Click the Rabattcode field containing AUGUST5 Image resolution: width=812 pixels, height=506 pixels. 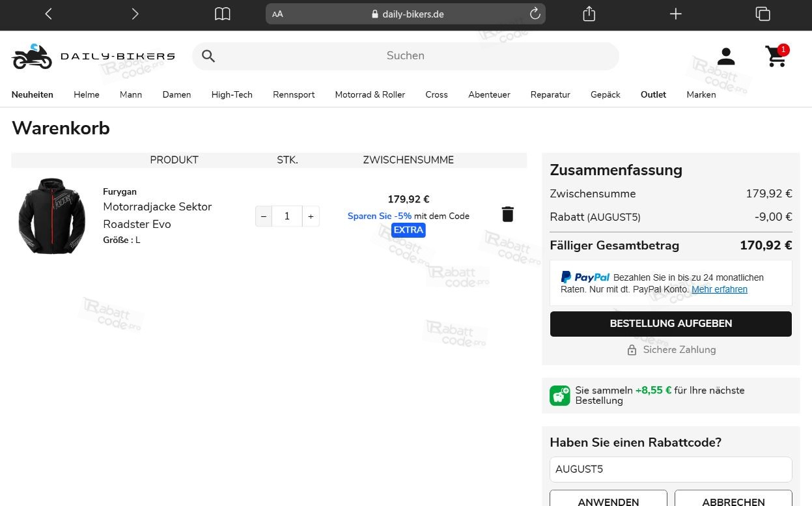click(x=671, y=470)
